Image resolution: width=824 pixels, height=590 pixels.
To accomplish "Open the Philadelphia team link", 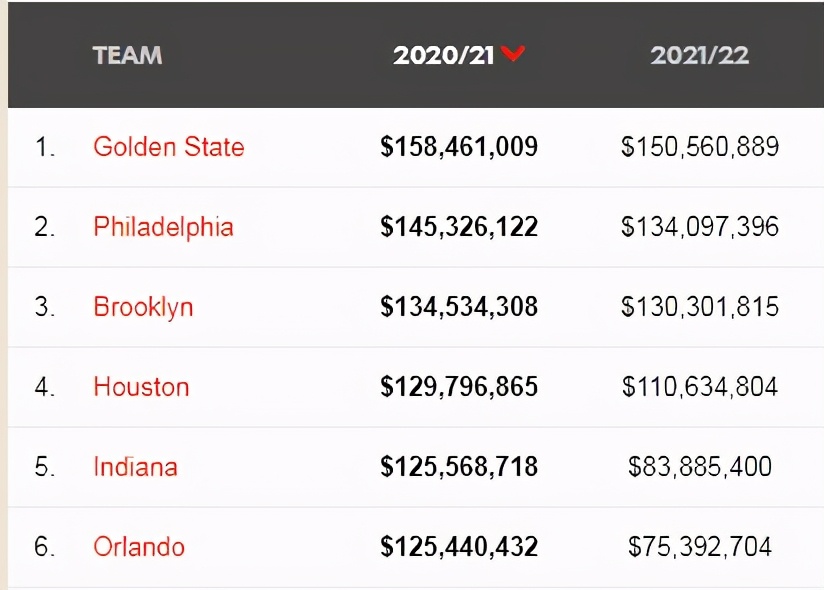I will pyautogui.click(x=163, y=227).
